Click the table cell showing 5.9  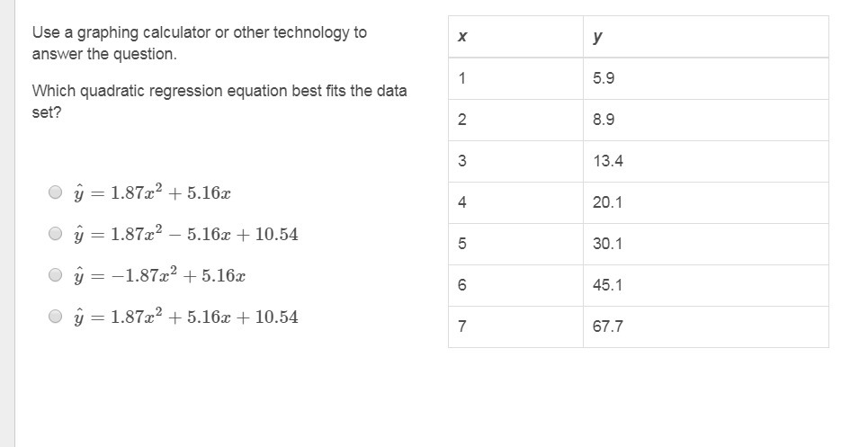tap(604, 78)
